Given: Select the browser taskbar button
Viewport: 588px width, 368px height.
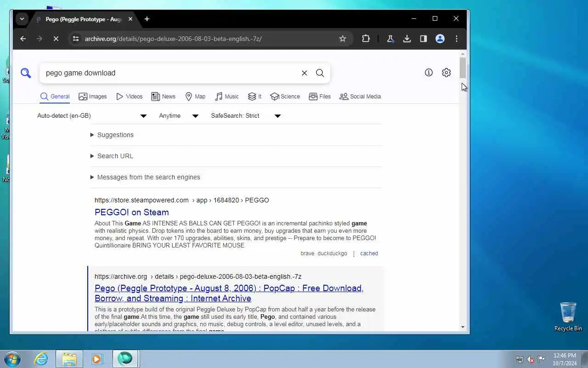Looking at the screenshot, I should click(125, 359).
